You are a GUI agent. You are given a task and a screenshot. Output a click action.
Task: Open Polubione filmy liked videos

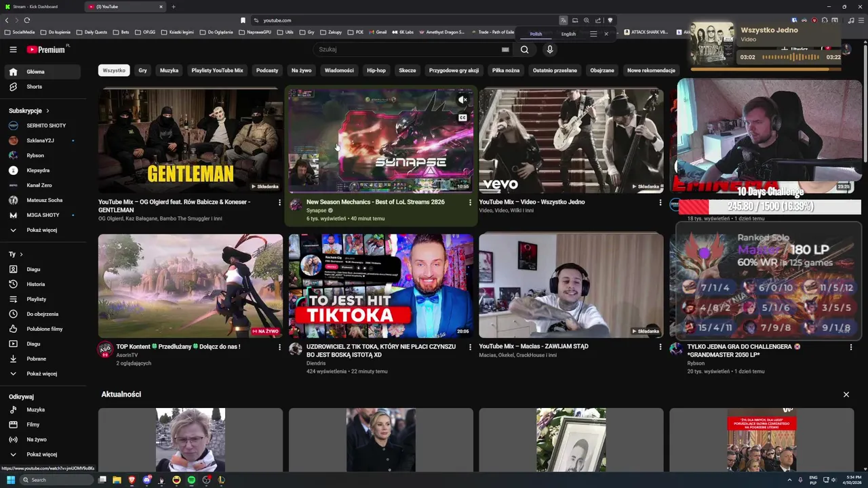[42, 329]
